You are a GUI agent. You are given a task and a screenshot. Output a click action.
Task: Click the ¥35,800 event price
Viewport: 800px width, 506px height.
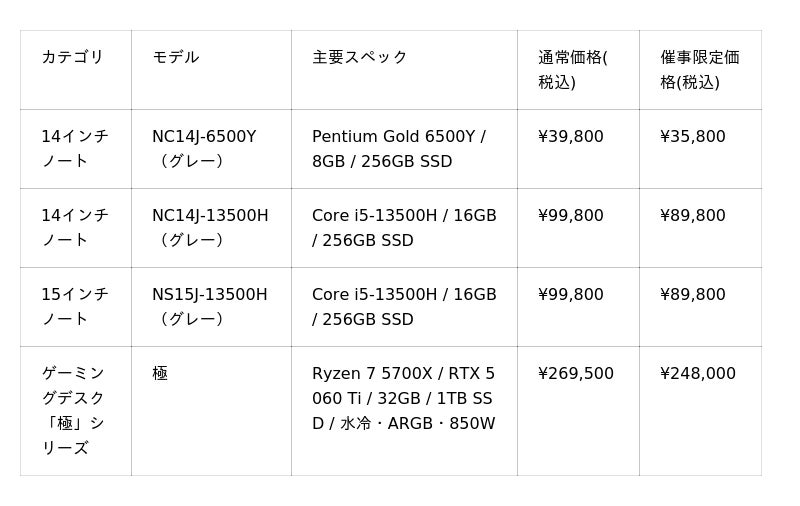pos(693,136)
